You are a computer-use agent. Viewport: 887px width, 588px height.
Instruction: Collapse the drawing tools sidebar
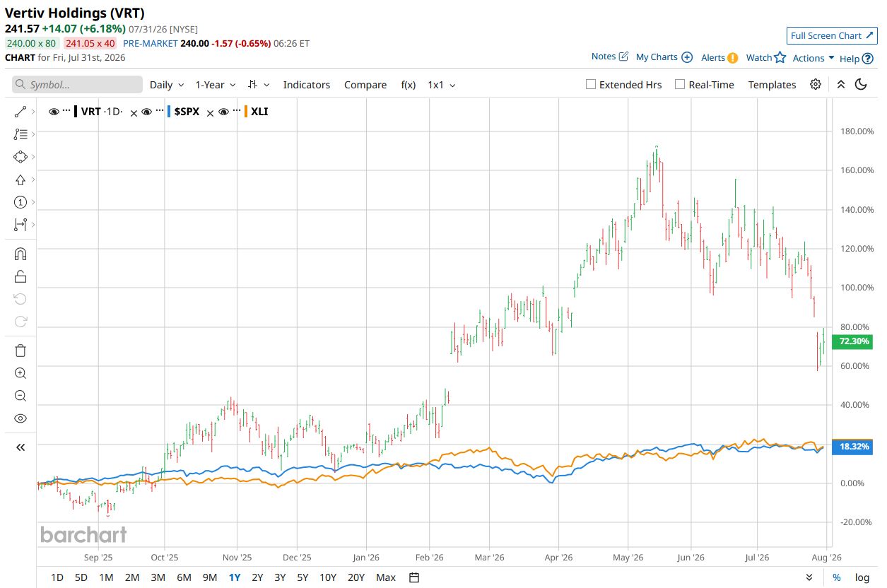tap(20, 447)
